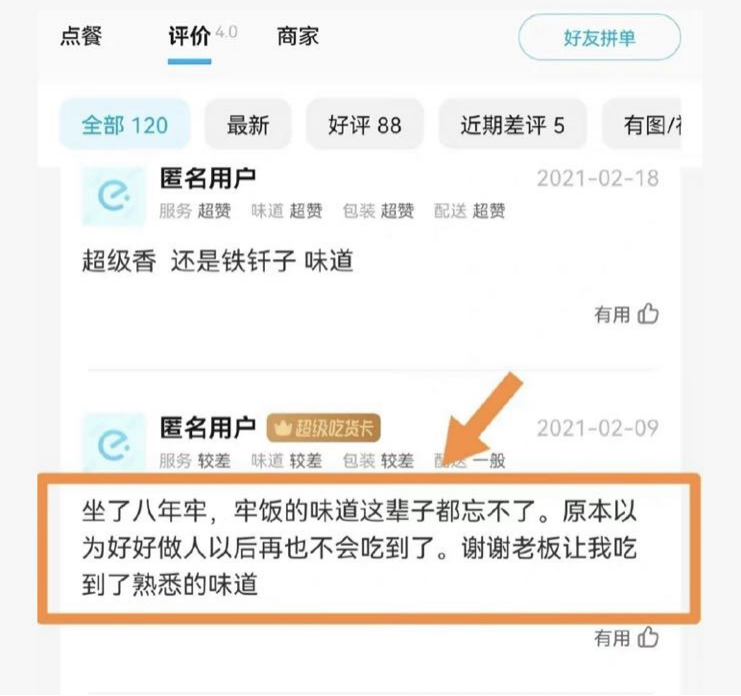Tap the 超级吃货卡 crown badge
This screenshot has width=741, height=696.
[x=324, y=428]
